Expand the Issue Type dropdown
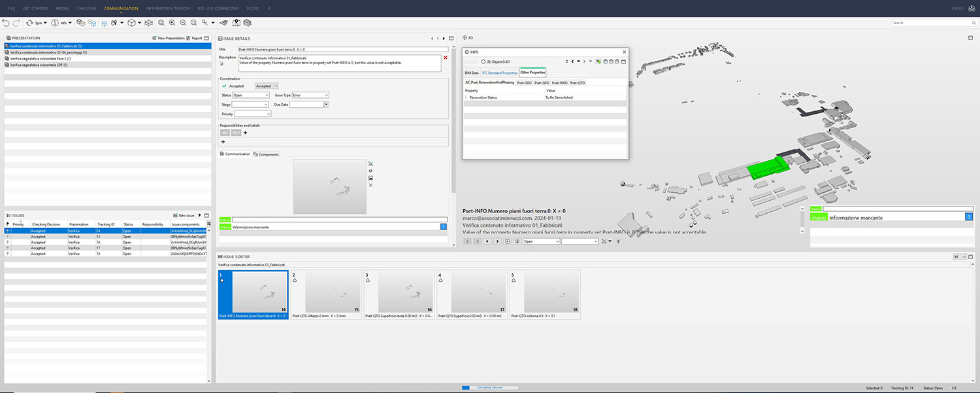The height and width of the screenshot is (393, 980). coord(310,95)
